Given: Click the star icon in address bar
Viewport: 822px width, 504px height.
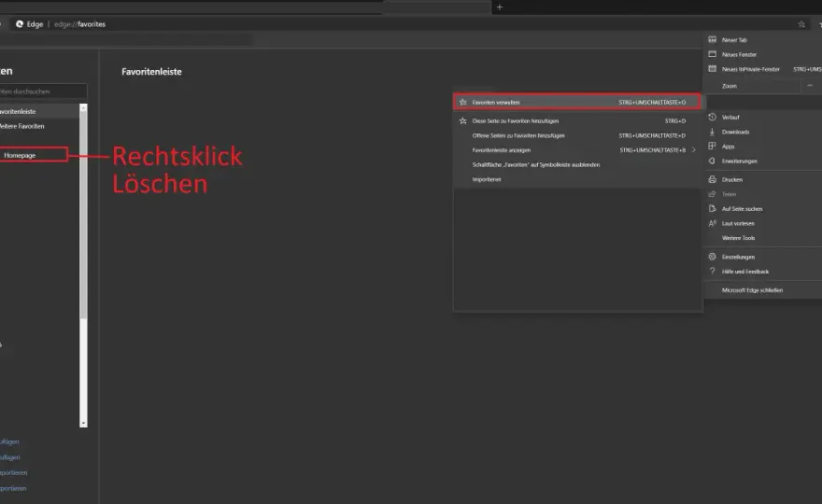Looking at the screenshot, I should point(801,24).
